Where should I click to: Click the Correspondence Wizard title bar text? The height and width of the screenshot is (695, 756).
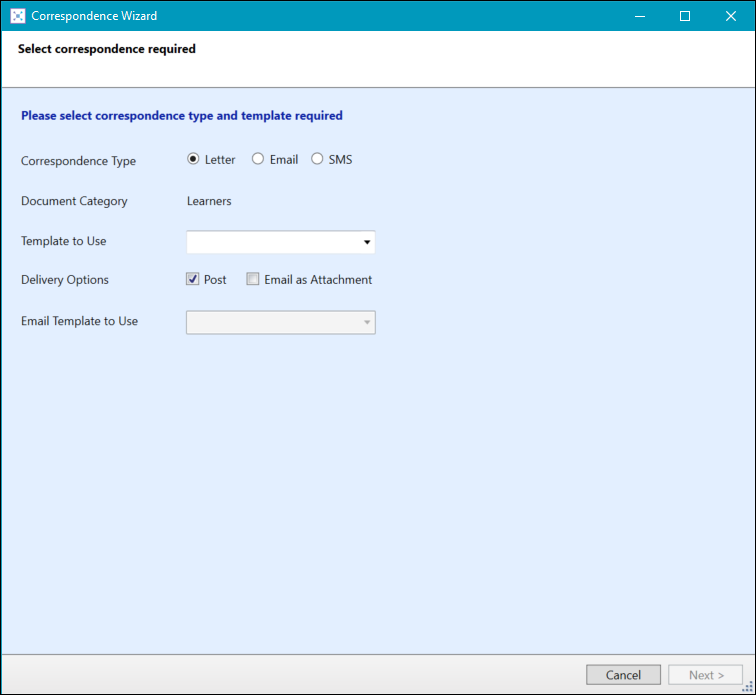(x=94, y=16)
